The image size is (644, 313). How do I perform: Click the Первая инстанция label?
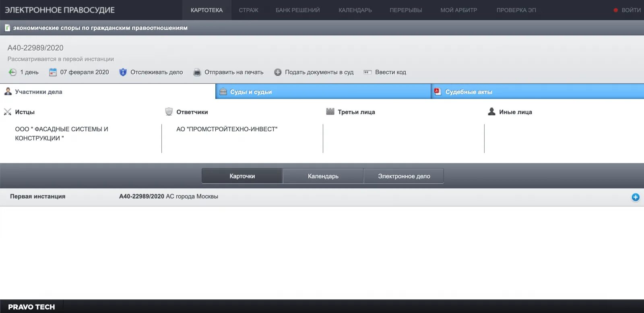coord(37,196)
